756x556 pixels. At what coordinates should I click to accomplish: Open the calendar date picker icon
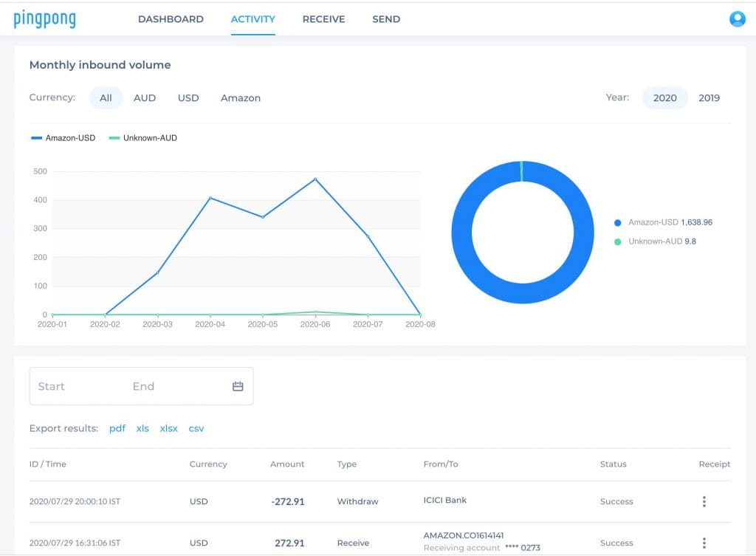pos(237,385)
